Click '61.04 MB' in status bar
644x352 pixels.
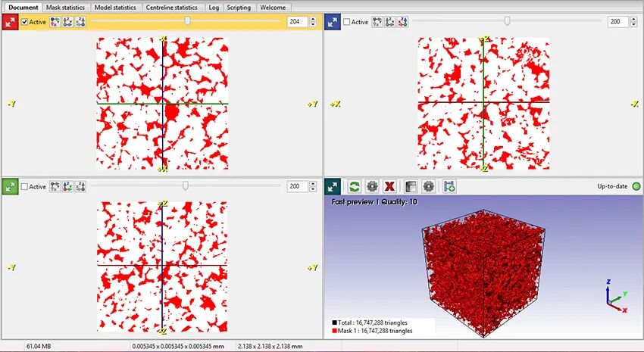[39, 346]
